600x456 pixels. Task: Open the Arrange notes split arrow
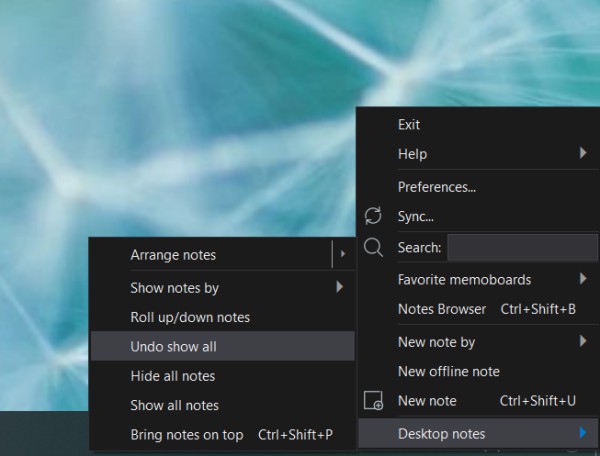(343, 254)
